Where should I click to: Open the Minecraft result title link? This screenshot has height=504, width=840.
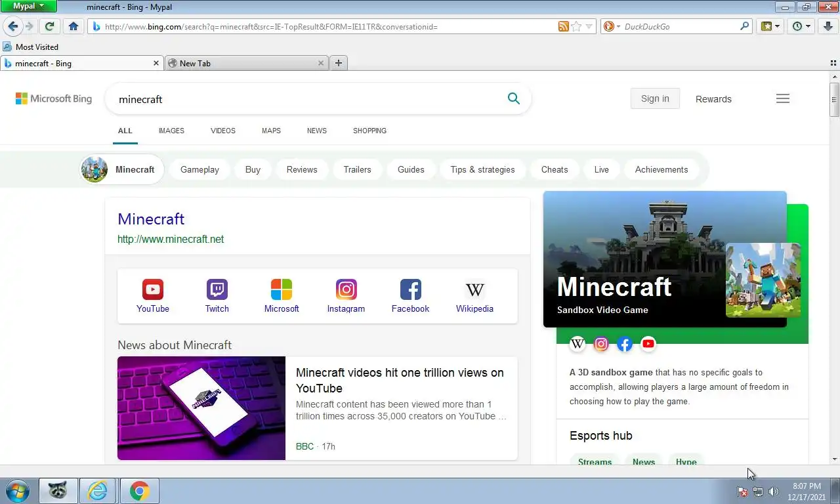[x=151, y=219]
